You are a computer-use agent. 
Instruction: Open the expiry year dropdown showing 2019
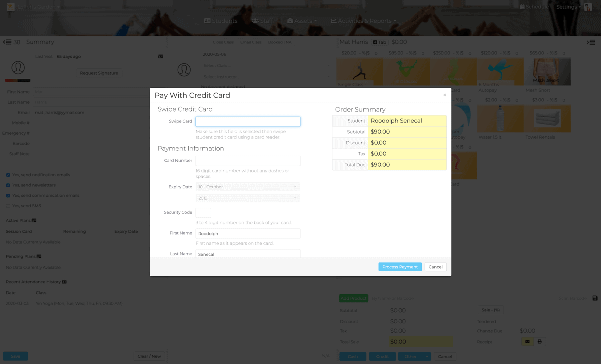point(247,198)
